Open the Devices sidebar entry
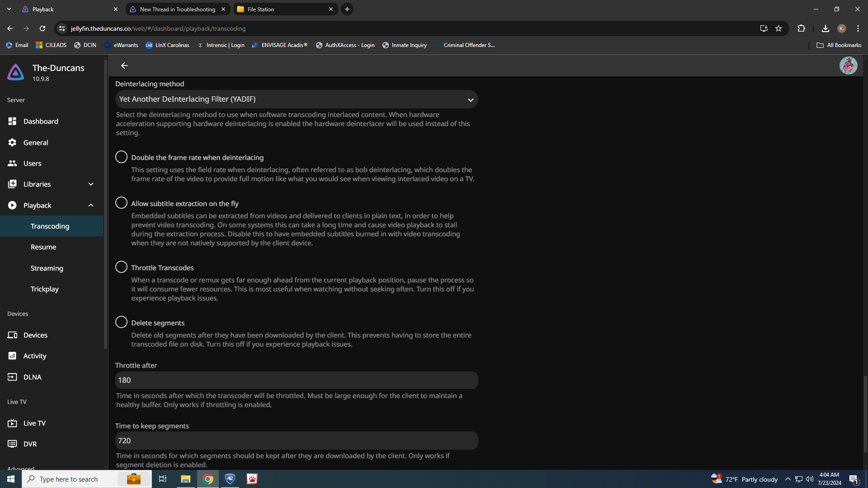The height and width of the screenshot is (488, 868). 35,335
